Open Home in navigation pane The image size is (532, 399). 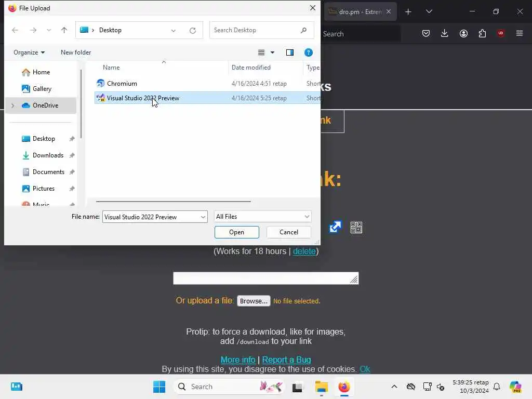(x=41, y=72)
